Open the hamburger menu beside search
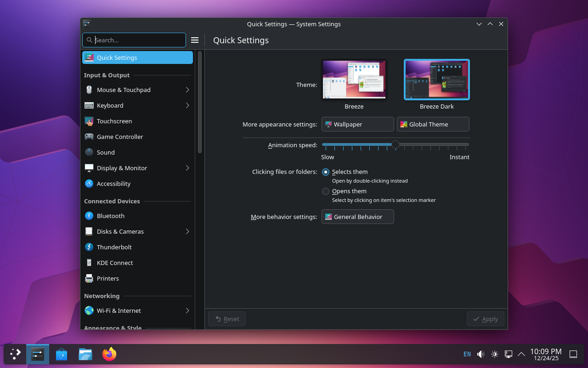 pos(195,40)
